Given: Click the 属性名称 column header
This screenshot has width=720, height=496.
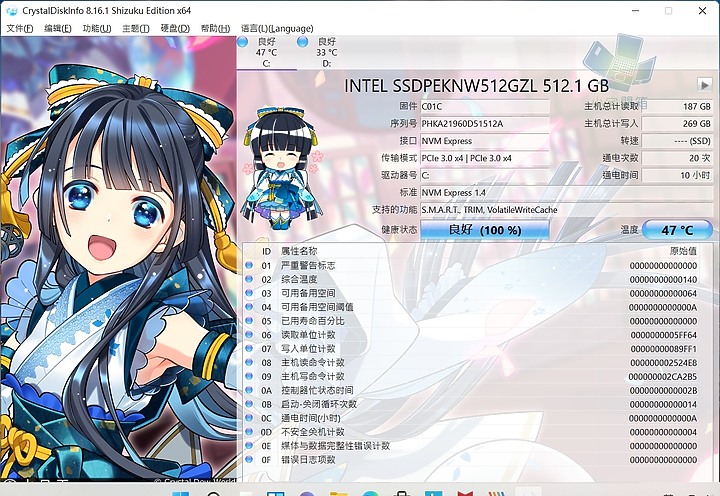Looking at the screenshot, I should (x=299, y=251).
